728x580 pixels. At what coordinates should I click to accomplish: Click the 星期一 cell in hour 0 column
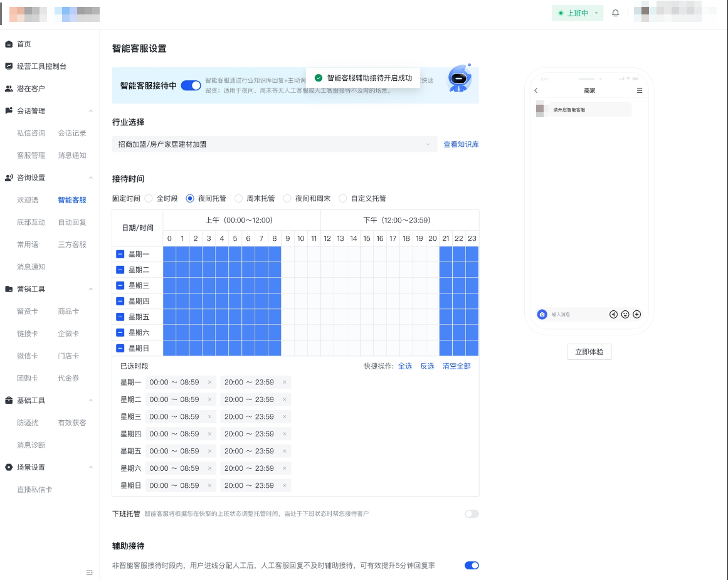coord(169,254)
